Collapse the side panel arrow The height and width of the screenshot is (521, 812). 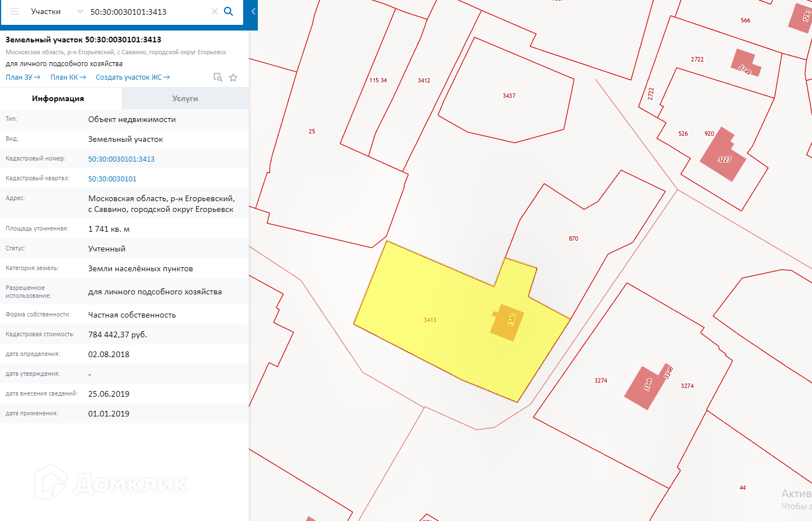tap(253, 11)
